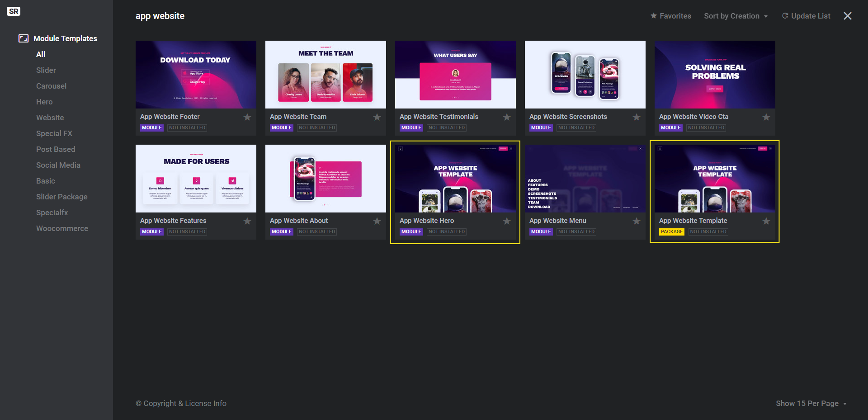This screenshot has height=420, width=868.
Task: Open App Website Template package thumbnail
Action: [715, 179]
